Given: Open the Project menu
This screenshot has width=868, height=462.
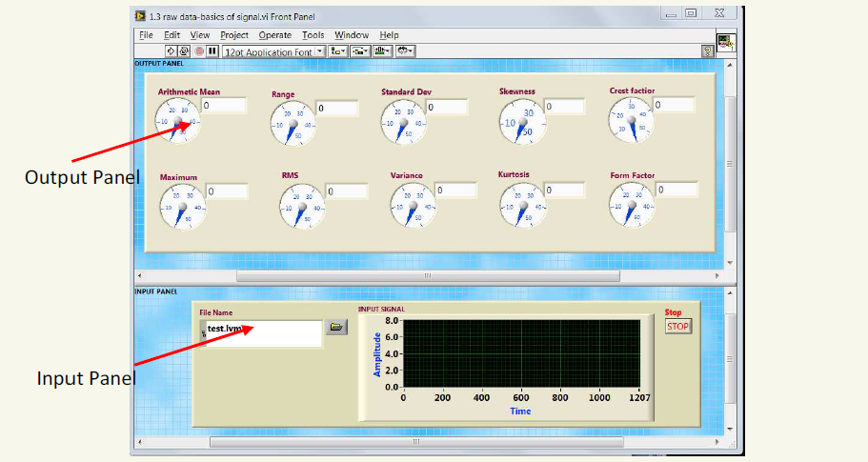Looking at the screenshot, I should [234, 35].
